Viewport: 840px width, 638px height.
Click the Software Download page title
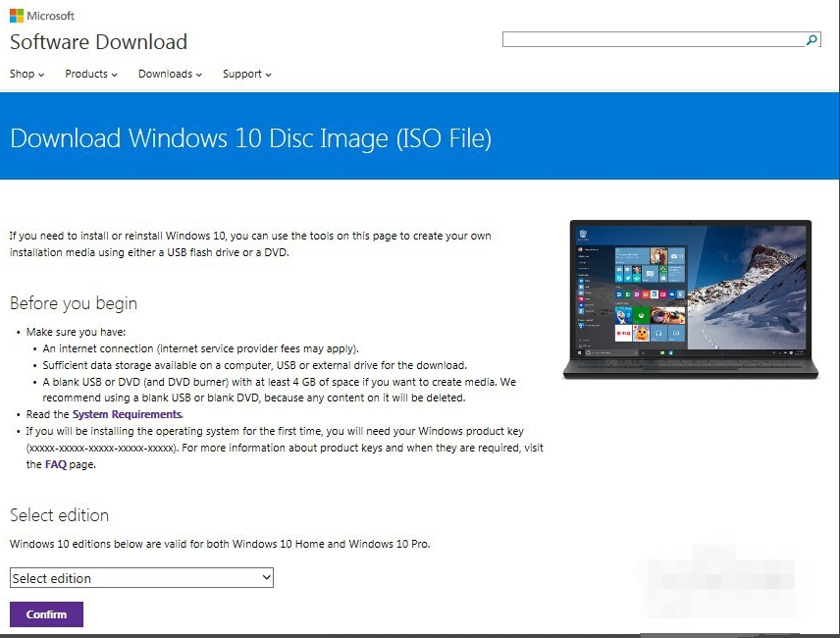pos(98,42)
